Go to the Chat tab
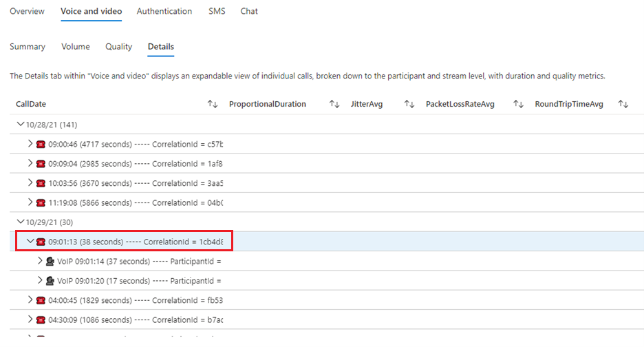This screenshot has height=347, width=644. (x=249, y=11)
